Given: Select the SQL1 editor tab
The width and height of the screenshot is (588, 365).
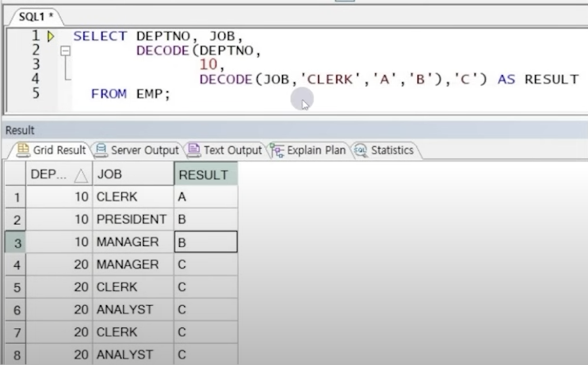Looking at the screenshot, I should [x=36, y=17].
